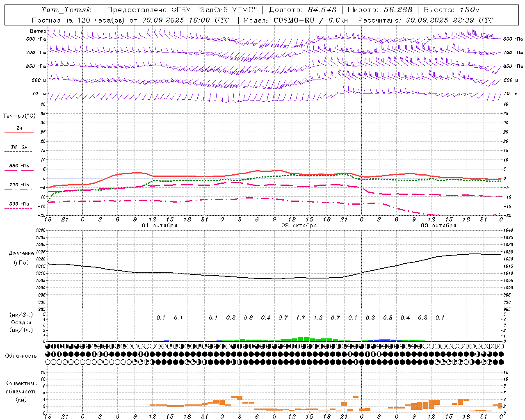The height and width of the screenshot is (420, 525).
Task: Click the 01 октября date label
Action: 160,226
